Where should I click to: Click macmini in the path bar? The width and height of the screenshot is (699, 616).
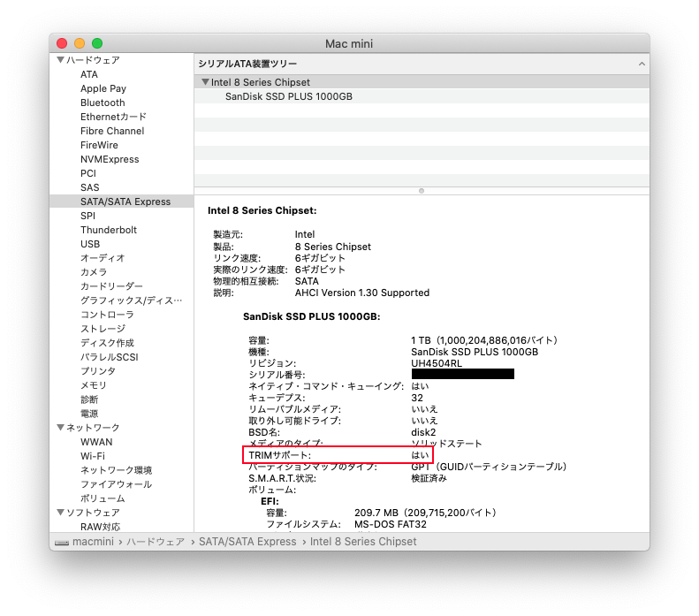93,542
